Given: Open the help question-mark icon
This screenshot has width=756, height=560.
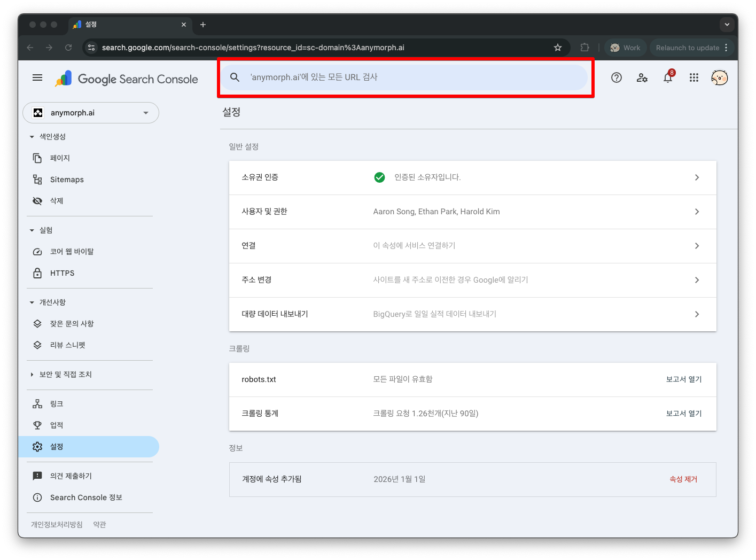Looking at the screenshot, I should tap(617, 77).
